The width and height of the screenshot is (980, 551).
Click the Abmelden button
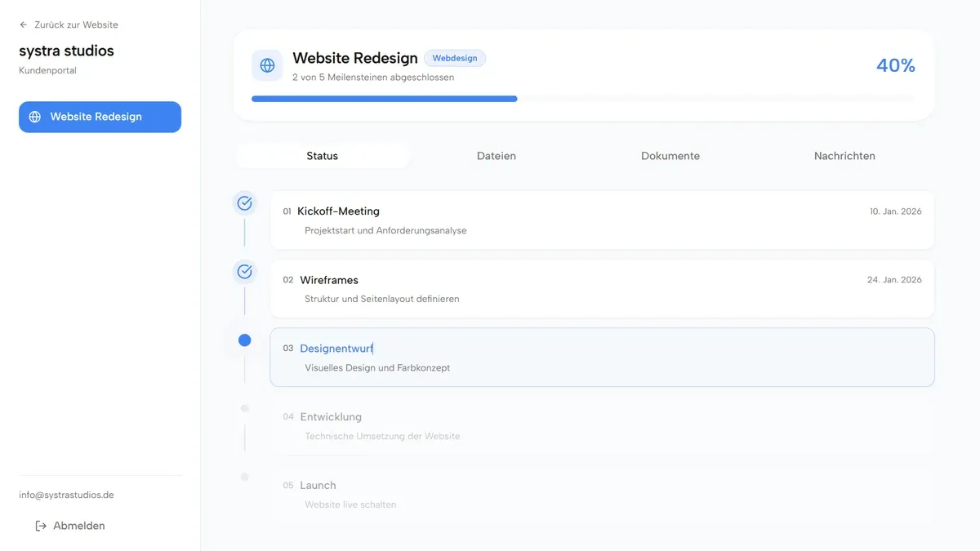tap(70, 526)
